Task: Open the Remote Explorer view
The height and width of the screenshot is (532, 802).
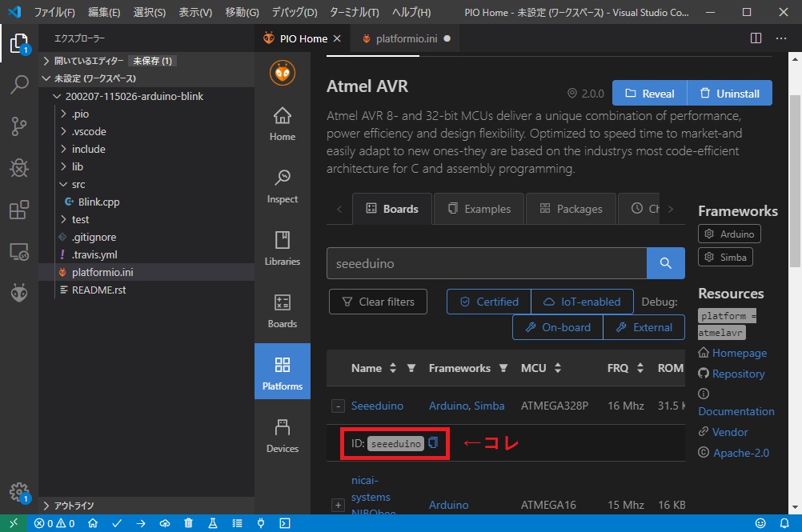Action: point(19,251)
